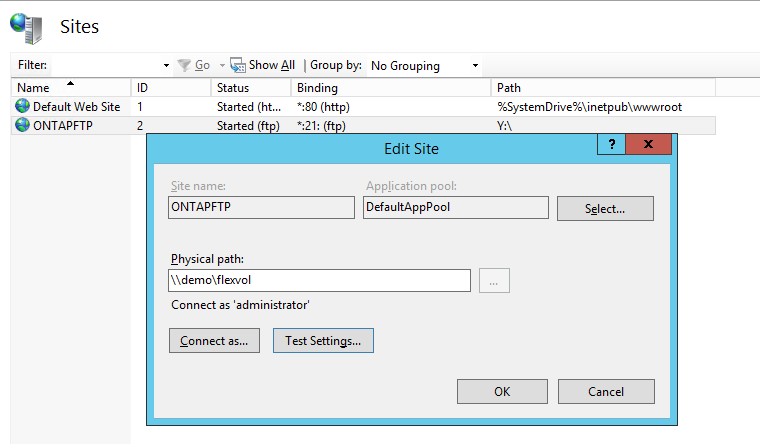Click the Connect as... button
The width and height of the screenshot is (760, 444).
[214, 341]
